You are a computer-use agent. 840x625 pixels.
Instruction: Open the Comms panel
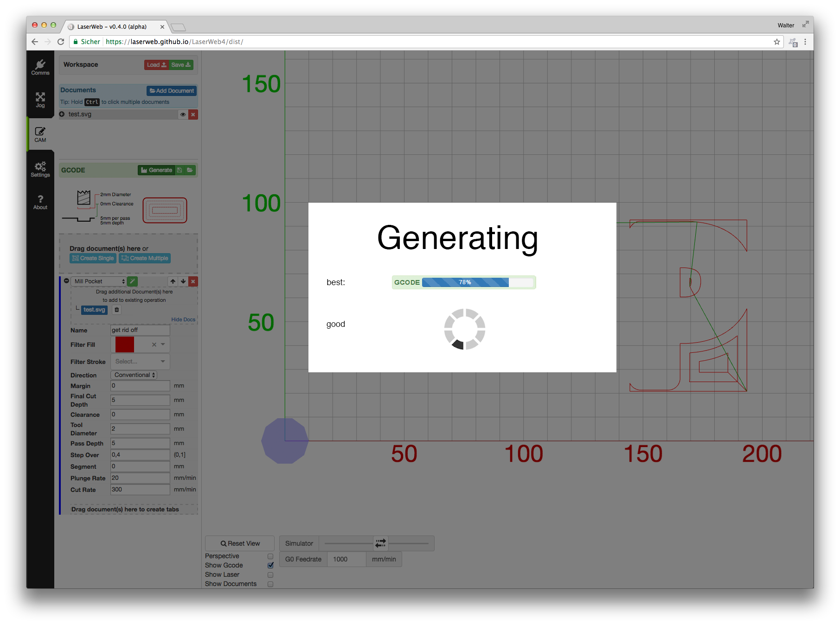(x=40, y=67)
